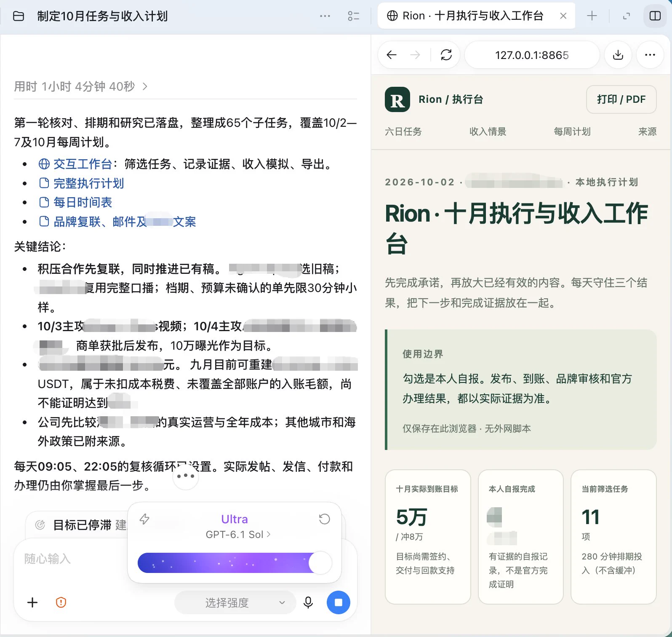Viewport: 672px width, 637px height.
Task: Select the 当前筛选任务 card
Action: pos(613,537)
